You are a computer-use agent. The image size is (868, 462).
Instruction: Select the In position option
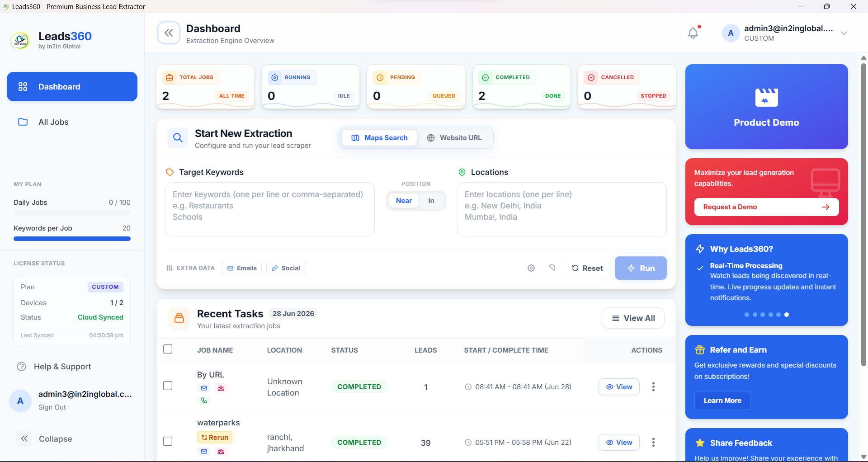[431, 201]
